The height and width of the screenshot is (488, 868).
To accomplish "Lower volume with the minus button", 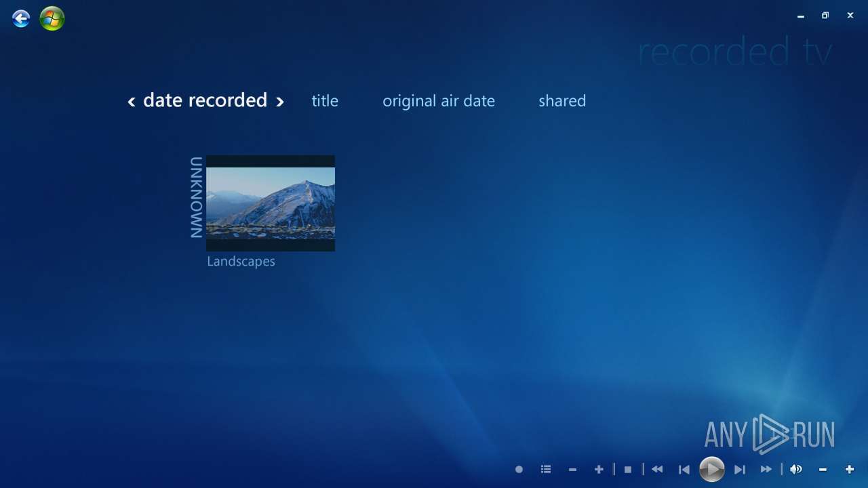I will coord(823,469).
